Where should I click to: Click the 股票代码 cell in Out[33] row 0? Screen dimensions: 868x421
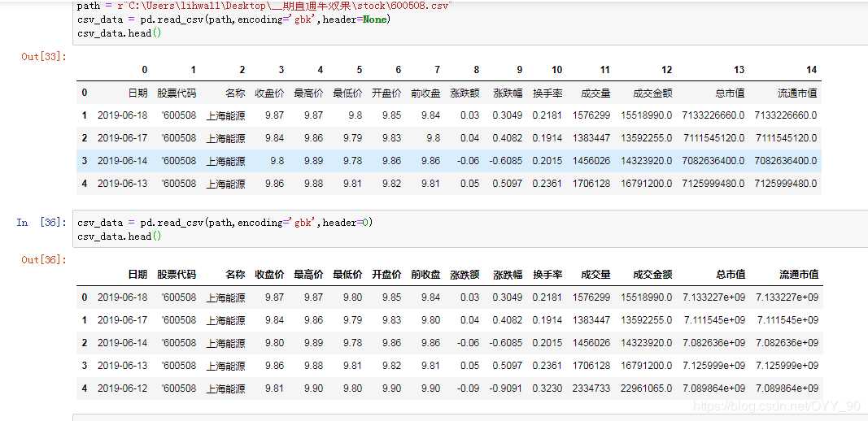pyautogui.click(x=177, y=93)
